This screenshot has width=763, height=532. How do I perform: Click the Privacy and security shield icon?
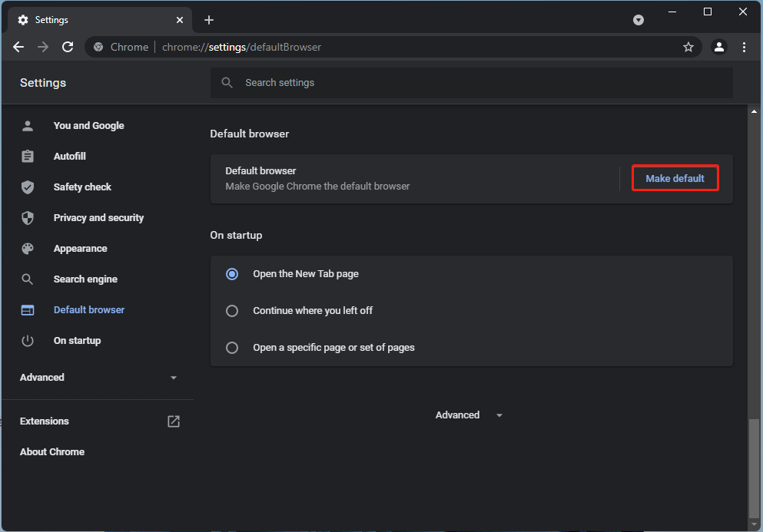point(28,218)
